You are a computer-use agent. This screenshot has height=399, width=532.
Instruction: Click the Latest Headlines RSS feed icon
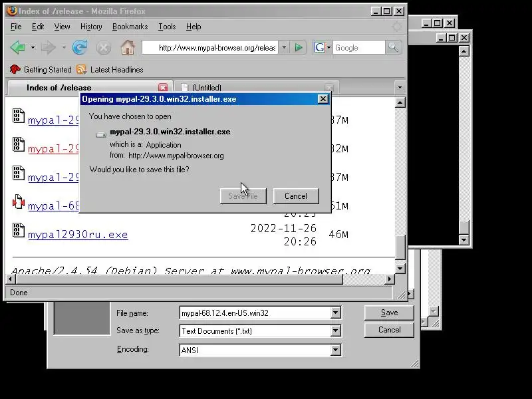click(81, 70)
